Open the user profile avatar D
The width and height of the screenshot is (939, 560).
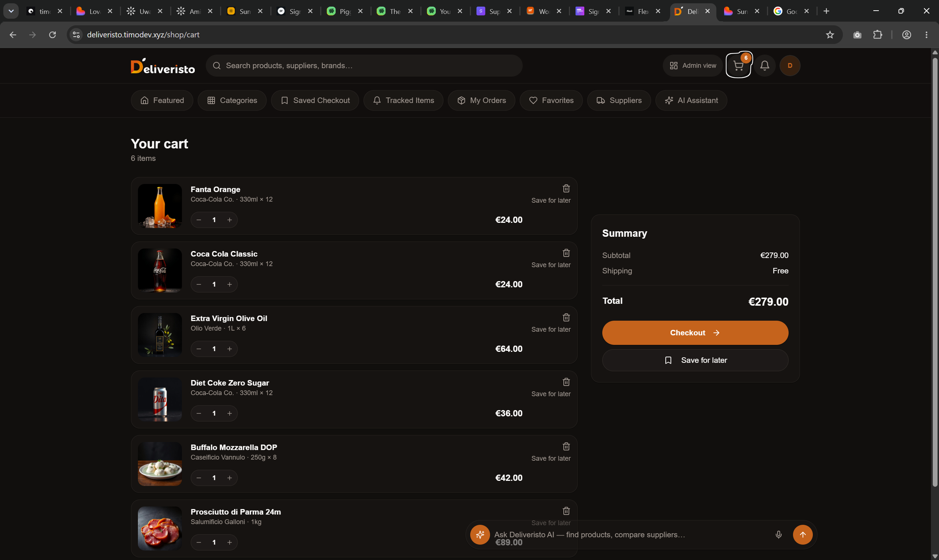click(790, 66)
